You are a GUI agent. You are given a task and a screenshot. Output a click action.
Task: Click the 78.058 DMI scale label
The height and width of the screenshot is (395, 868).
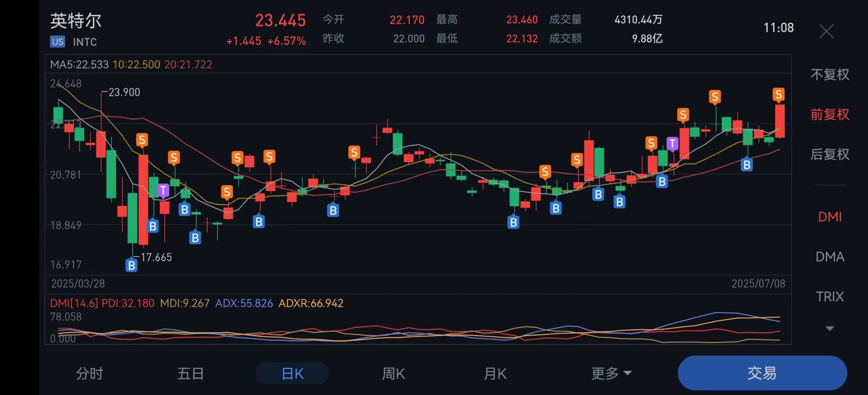tap(66, 317)
